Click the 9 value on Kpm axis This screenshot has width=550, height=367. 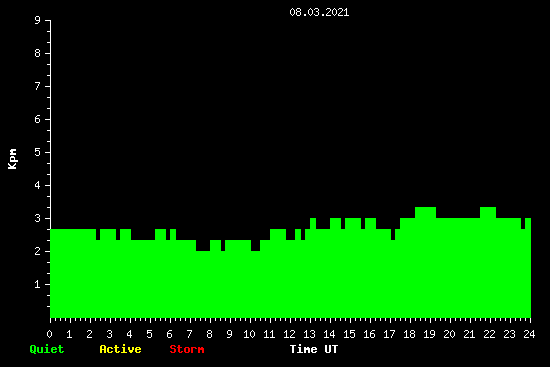(38, 20)
